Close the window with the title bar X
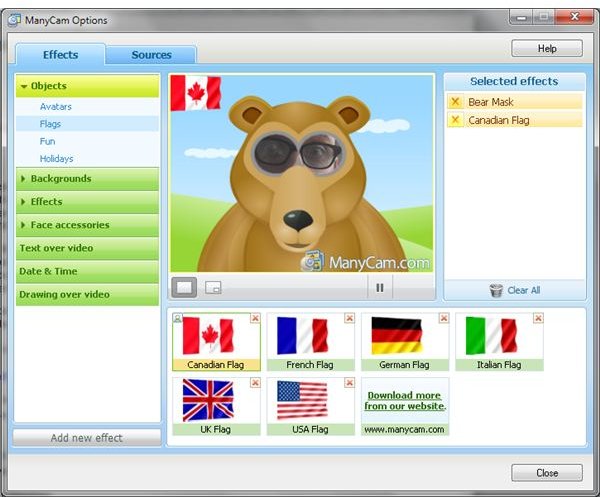Screen dimensions: 600x497 point(574,16)
